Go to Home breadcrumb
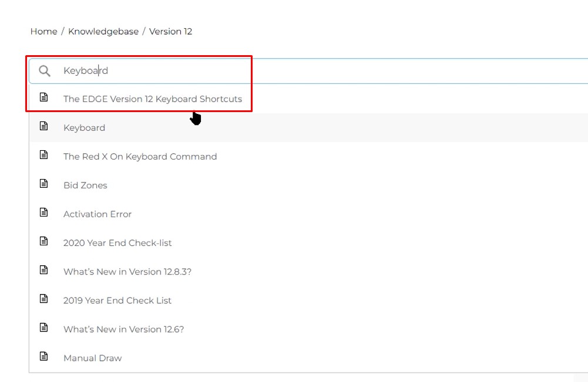588x382 pixels. [44, 32]
